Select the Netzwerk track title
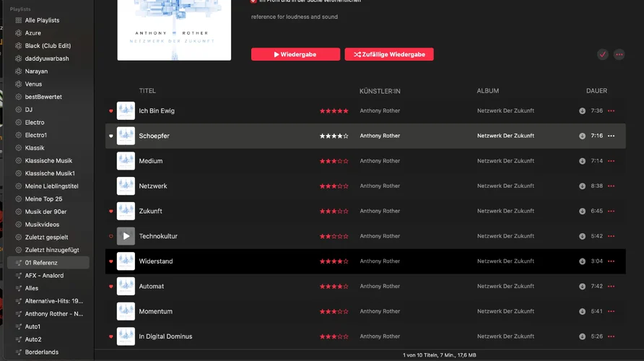Image resolution: width=644 pixels, height=361 pixels. pyautogui.click(x=153, y=186)
